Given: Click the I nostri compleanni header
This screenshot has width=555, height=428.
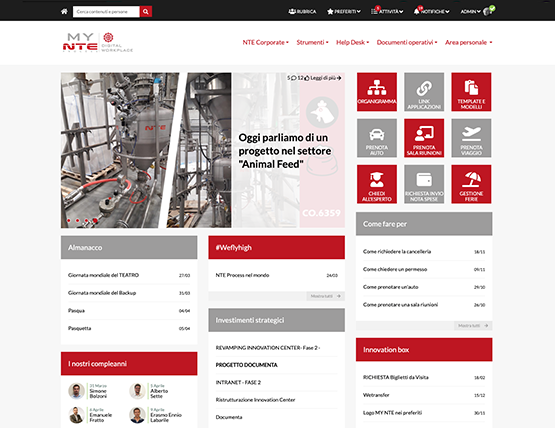Looking at the screenshot, I should pyautogui.click(x=129, y=364).
